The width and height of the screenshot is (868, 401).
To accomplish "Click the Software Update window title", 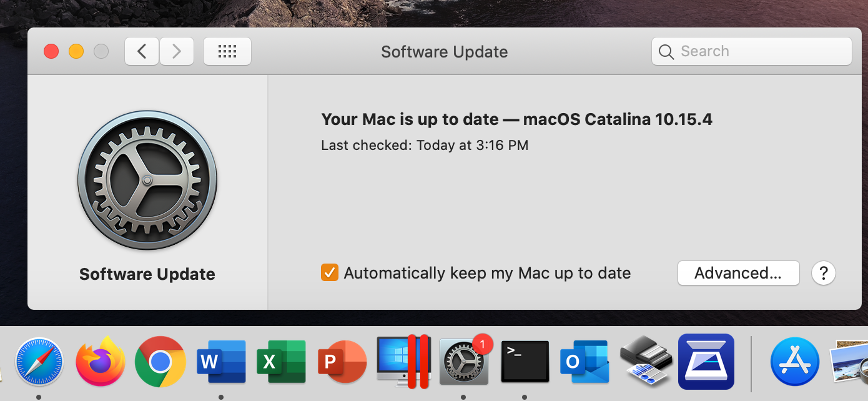I will [x=445, y=52].
